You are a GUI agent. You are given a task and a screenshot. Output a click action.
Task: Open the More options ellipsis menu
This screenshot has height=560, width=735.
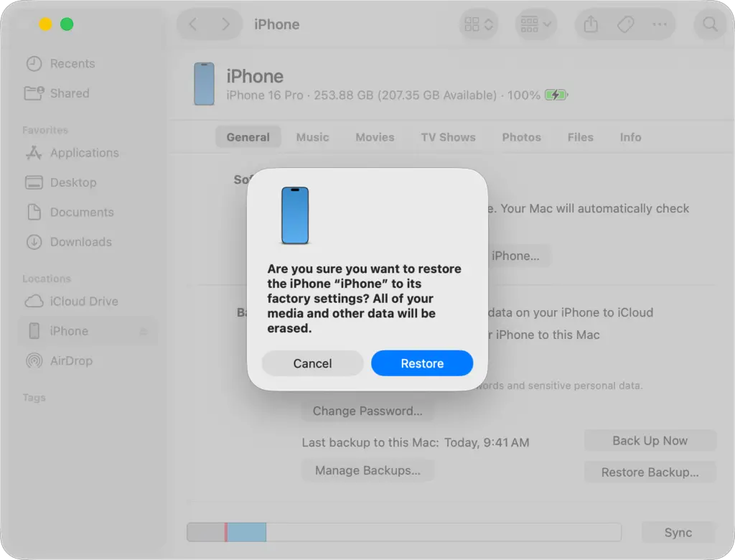coord(660,24)
